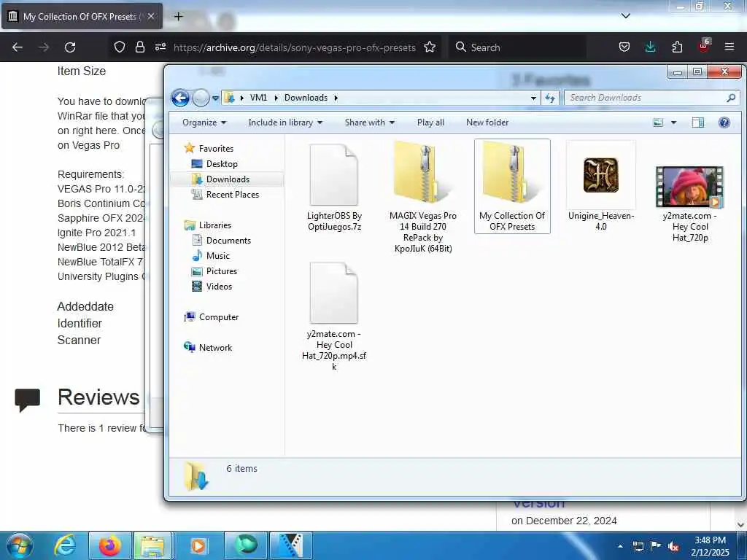Open Include in library dropdown

click(x=285, y=122)
